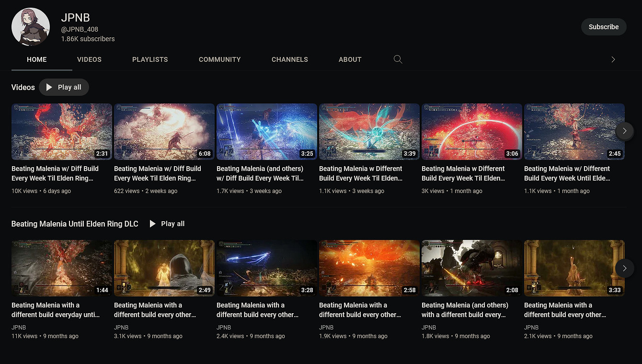
Task: Play the 6:08 video thumbnail
Action: pyautogui.click(x=164, y=131)
